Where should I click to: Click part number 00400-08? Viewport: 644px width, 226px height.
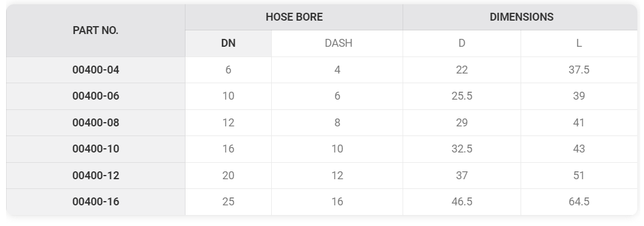tap(95, 123)
